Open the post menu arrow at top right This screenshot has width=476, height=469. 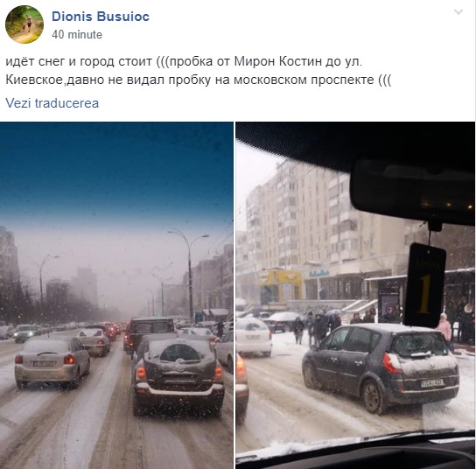458,12
